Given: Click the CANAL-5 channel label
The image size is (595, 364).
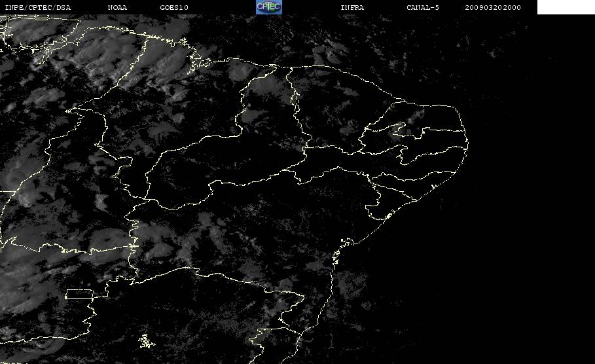Looking at the screenshot, I should pos(423,7).
